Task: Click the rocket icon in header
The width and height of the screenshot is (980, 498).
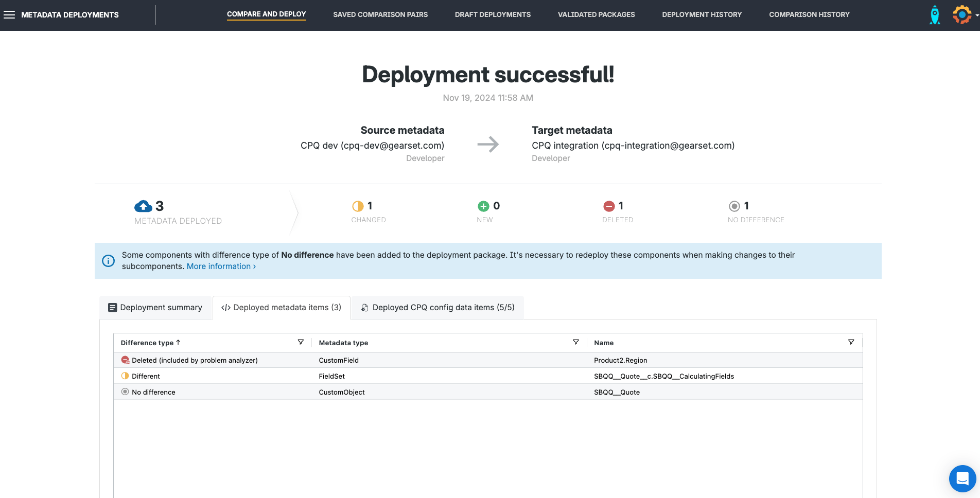Action: click(x=935, y=15)
